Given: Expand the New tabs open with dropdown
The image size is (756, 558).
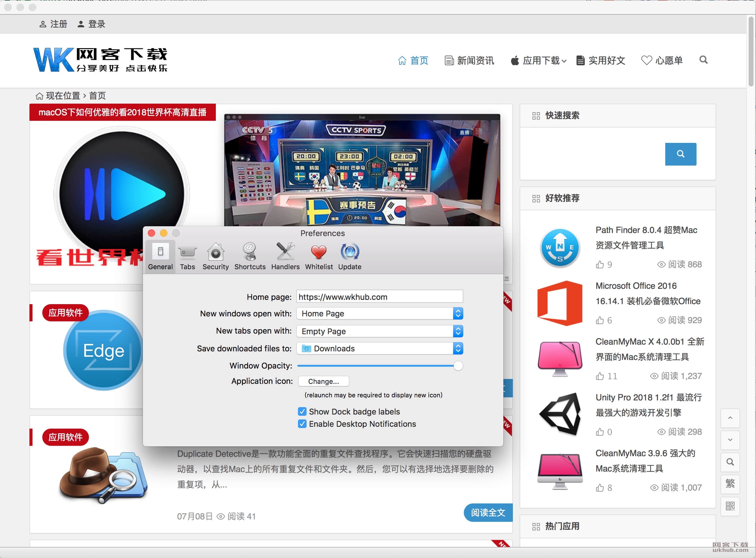Looking at the screenshot, I should 380,331.
